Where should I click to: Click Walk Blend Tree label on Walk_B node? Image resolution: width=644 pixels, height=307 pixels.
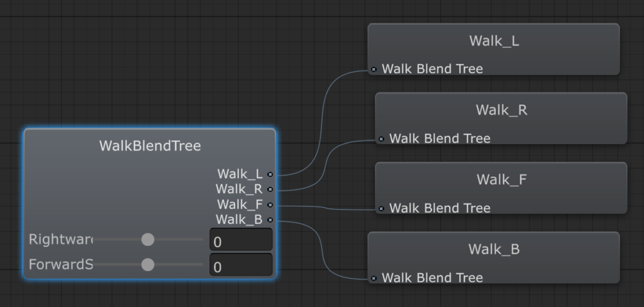click(x=432, y=277)
